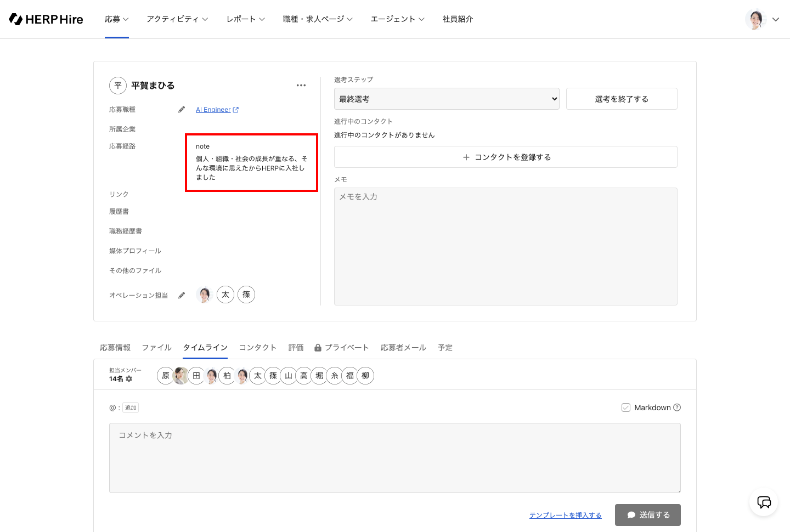Click the photo avatar in オペレーション担当 row
790x532 pixels.
point(205,295)
